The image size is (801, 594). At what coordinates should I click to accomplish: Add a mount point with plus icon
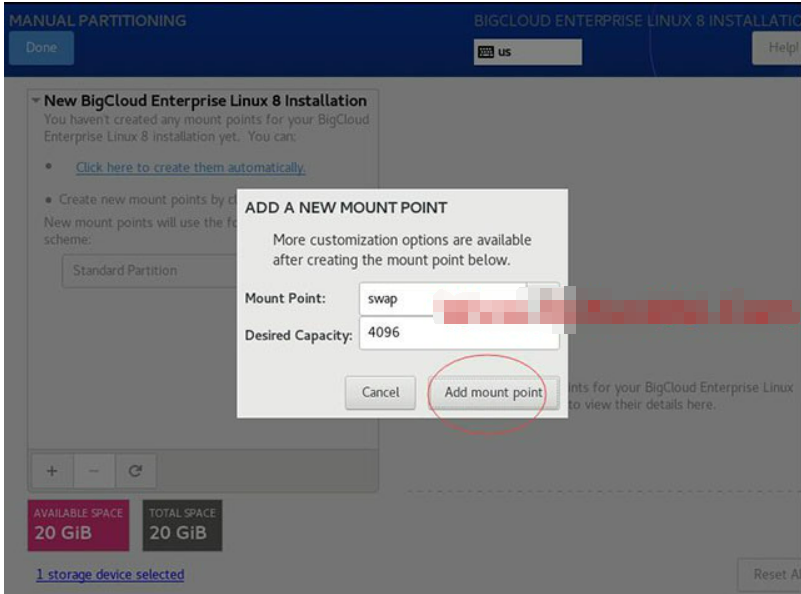point(52,470)
